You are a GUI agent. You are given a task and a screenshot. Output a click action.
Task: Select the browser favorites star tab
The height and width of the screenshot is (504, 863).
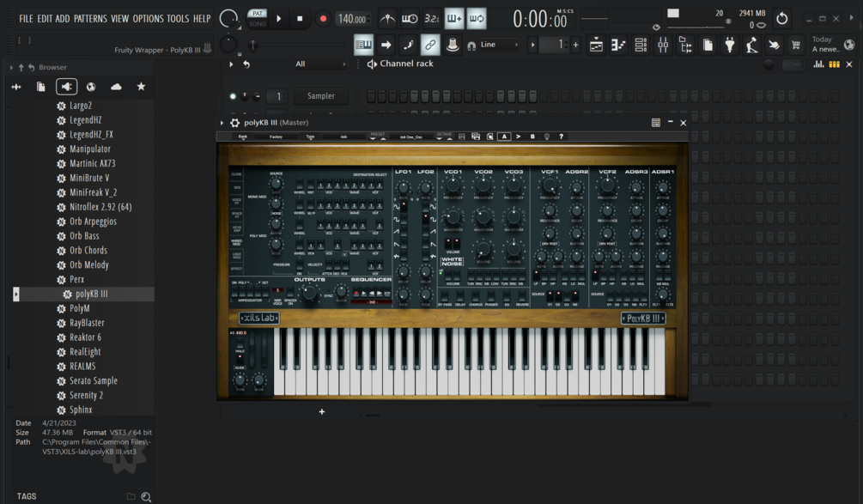[142, 87]
